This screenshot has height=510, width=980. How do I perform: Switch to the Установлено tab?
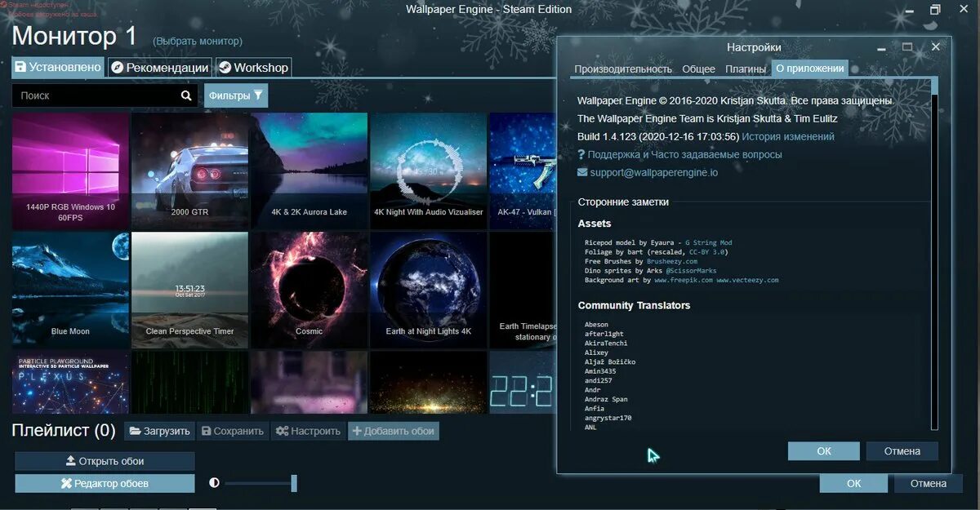(58, 68)
